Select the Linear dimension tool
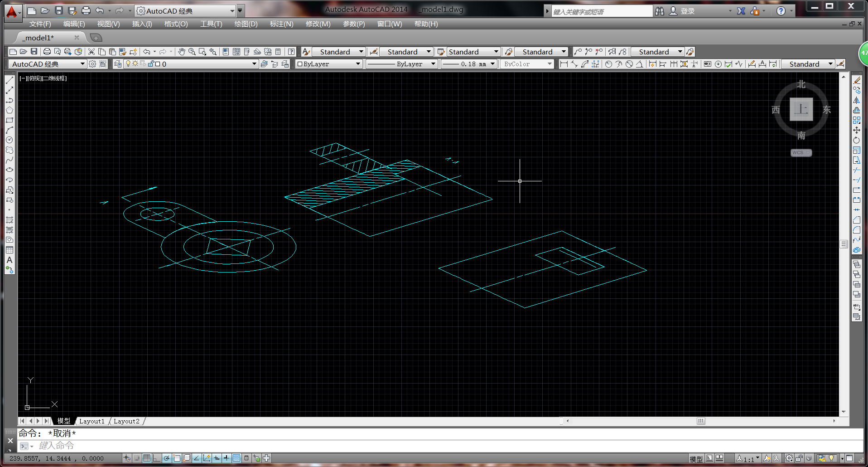This screenshot has width=868, height=467. 564,64
